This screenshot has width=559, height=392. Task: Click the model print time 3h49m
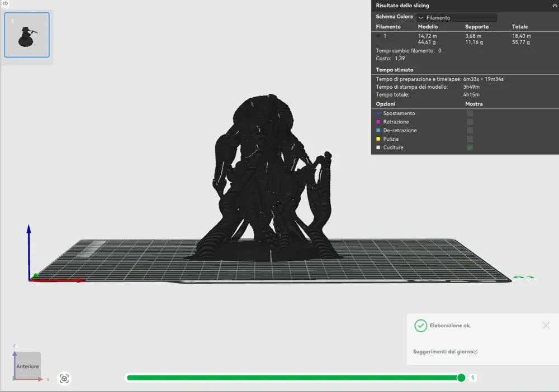pos(471,87)
